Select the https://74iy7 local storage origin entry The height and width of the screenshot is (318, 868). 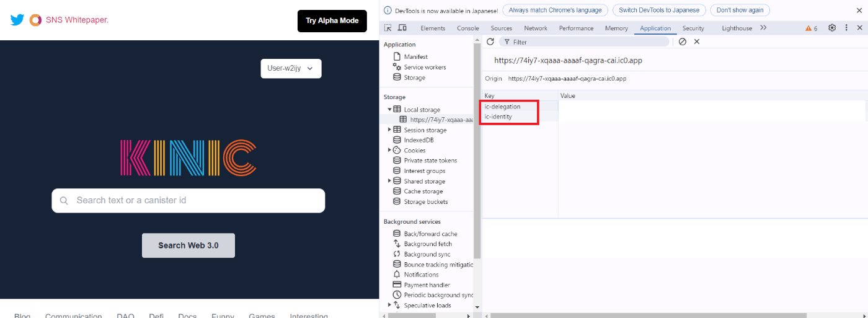coord(441,120)
